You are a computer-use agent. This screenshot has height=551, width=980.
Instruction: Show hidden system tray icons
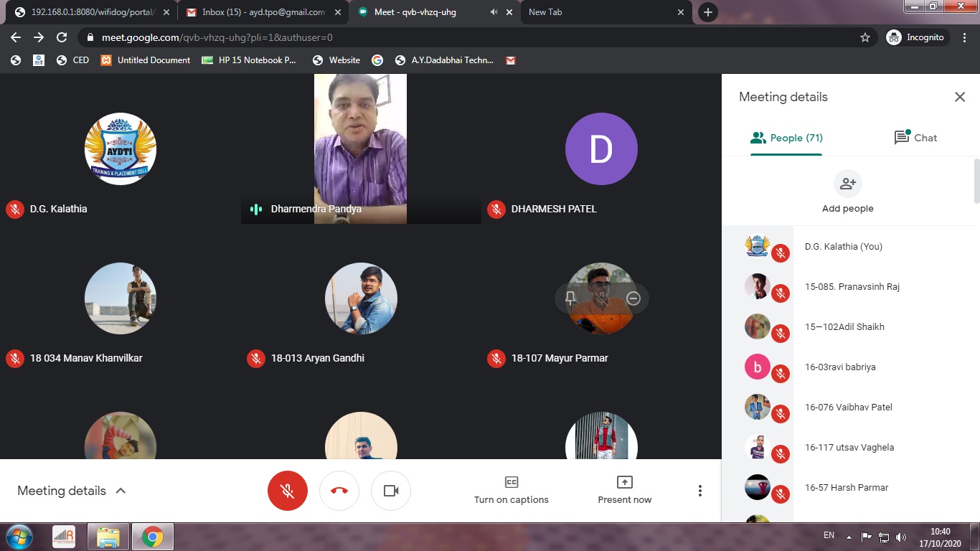tap(849, 537)
